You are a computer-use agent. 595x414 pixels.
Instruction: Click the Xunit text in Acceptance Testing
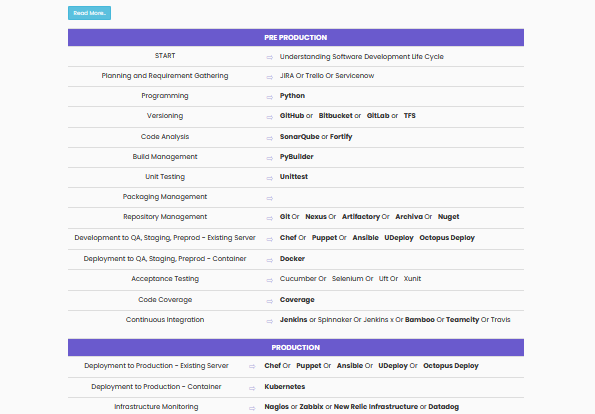(x=412, y=279)
